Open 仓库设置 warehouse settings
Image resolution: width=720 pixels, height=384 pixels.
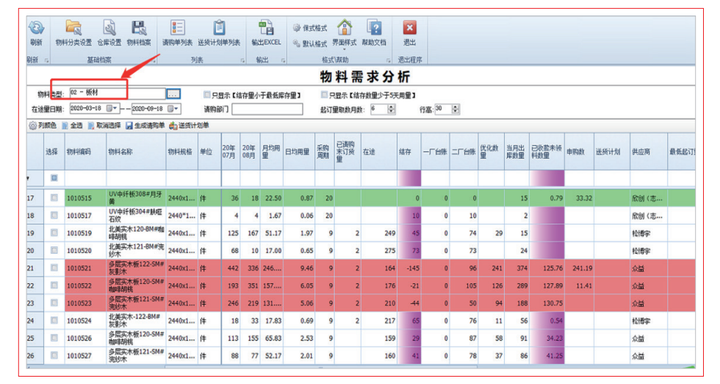[109, 33]
